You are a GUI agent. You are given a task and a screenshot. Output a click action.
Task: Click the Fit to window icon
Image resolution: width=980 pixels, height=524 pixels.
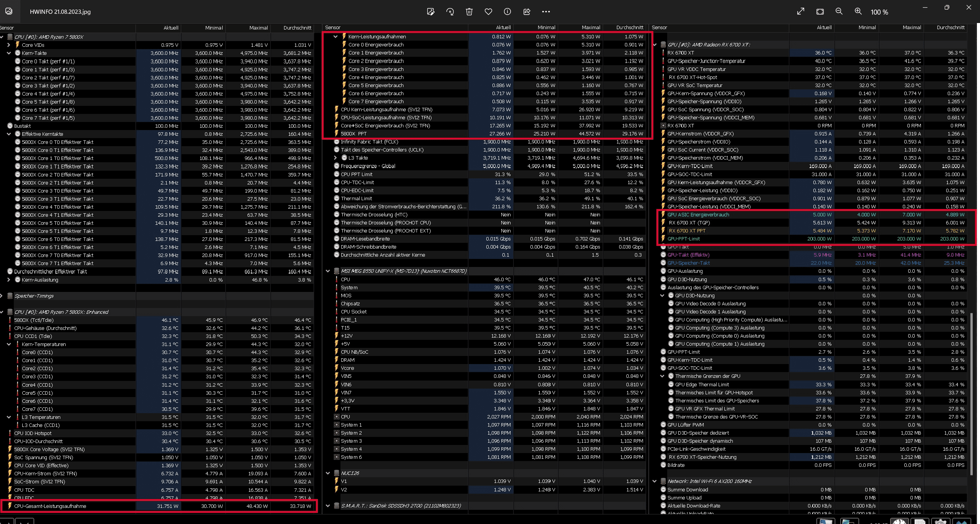820,12
